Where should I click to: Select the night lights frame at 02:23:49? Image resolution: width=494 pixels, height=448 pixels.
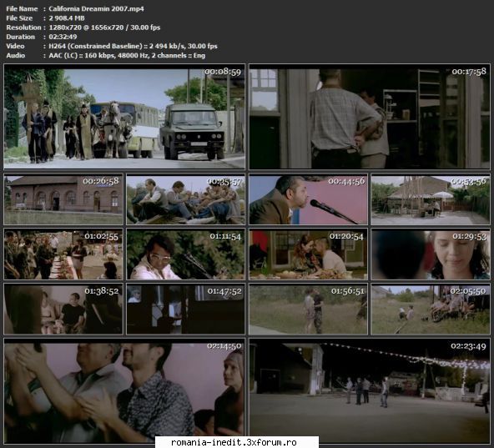tap(370, 391)
